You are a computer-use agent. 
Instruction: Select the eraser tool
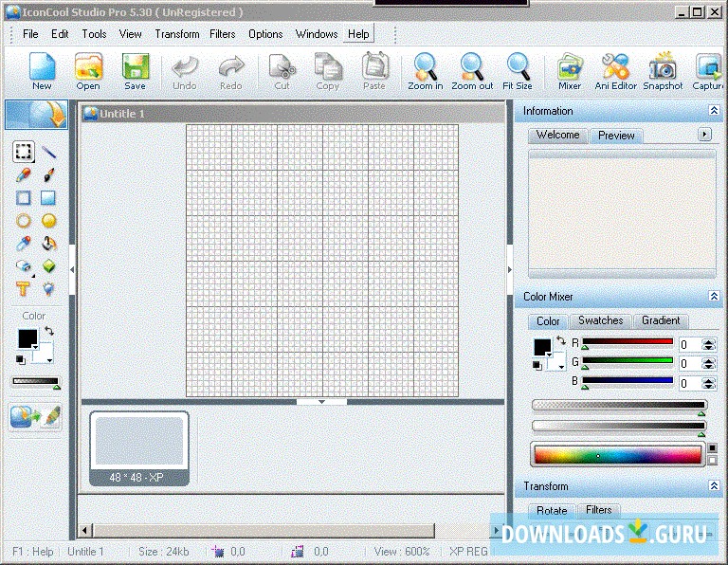coord(23,266)
